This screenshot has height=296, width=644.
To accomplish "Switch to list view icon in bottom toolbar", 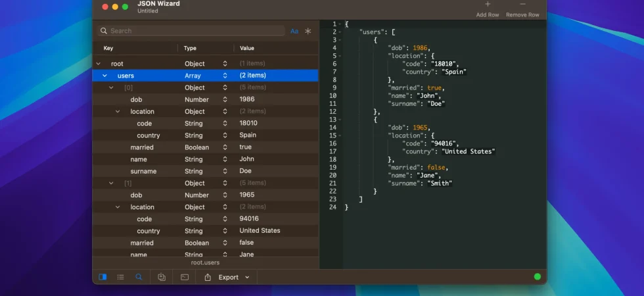I will pos(120,277).
